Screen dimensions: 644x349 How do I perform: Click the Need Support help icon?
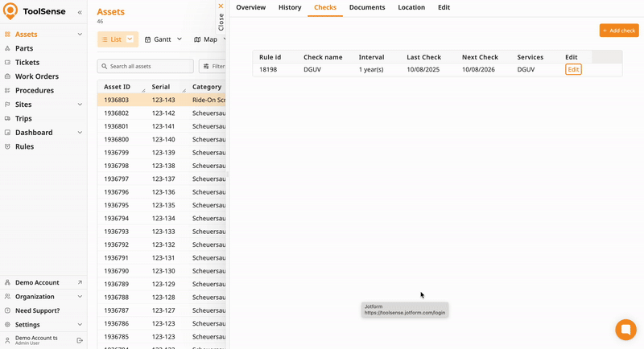(x=7, y=310)
